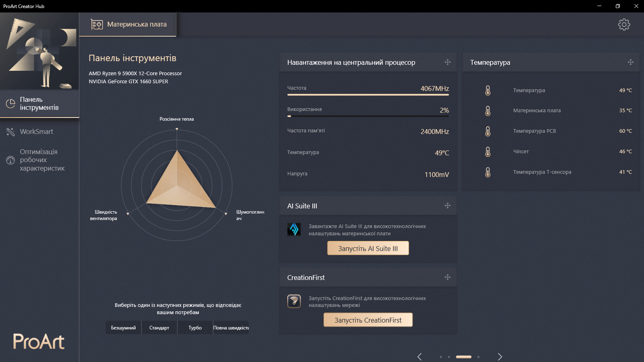The height and width of the screenshot is (362, 644).
Task: Select Панель інструментів in the sidebar
Action: coord(39,104)
